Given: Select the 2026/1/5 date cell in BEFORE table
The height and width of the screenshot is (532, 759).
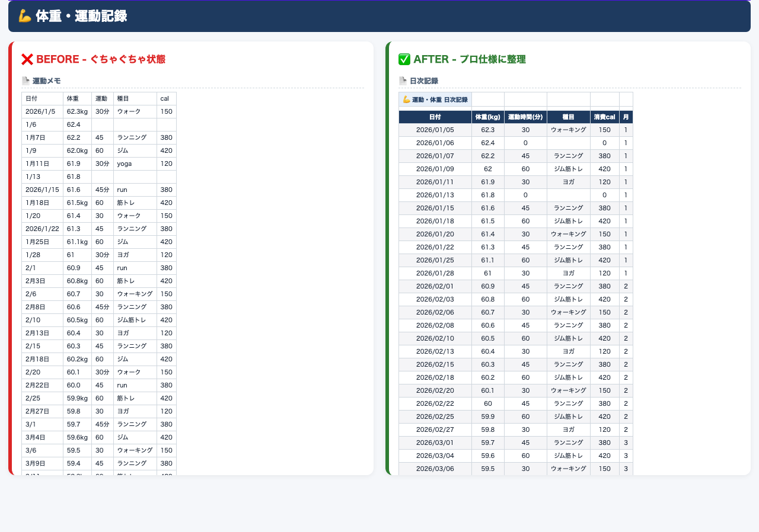Looking at the screenshot, I should pyautogui.click(x=43, y=111).
